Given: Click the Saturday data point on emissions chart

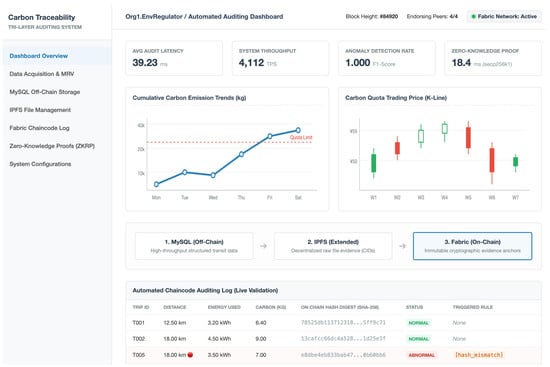Looking at the screenshot, I should [298, 130].
